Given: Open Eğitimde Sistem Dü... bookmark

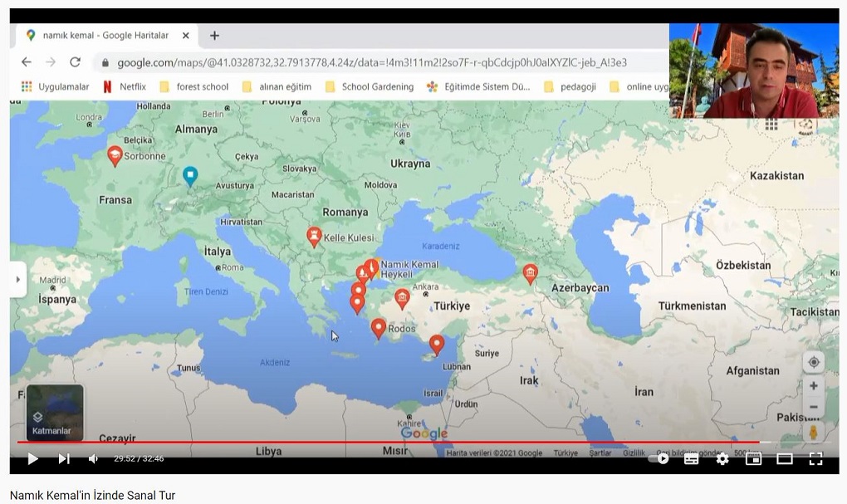Looking at the screenshot, I should (x=478, y=86).
